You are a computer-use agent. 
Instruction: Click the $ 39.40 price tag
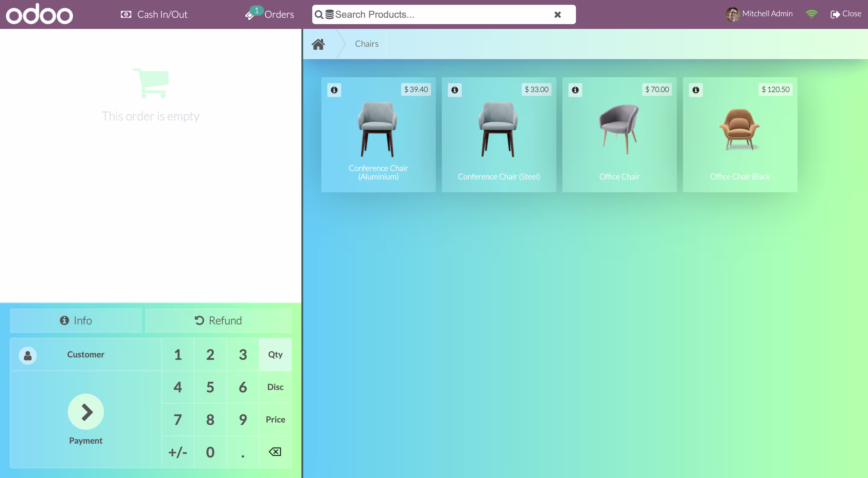416,90
